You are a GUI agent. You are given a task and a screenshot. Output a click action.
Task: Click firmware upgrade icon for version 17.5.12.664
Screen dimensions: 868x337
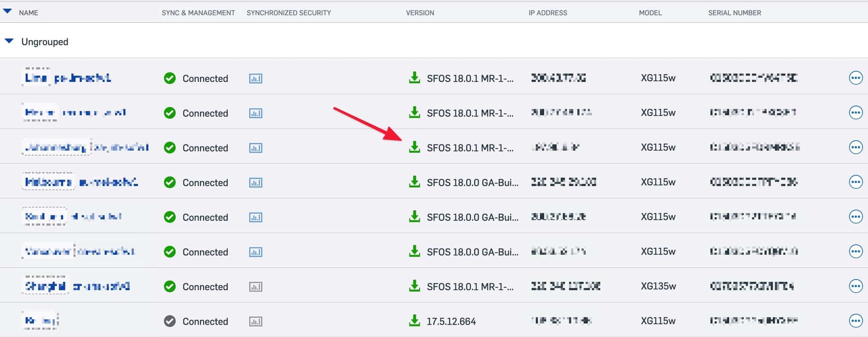coord(414,321)
